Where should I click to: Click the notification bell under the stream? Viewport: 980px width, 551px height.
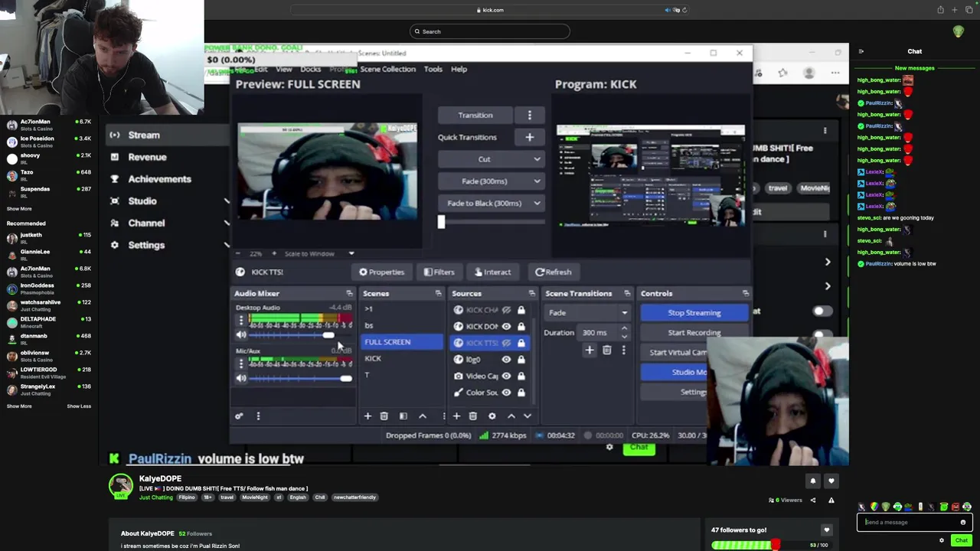(x=812, y=481)
